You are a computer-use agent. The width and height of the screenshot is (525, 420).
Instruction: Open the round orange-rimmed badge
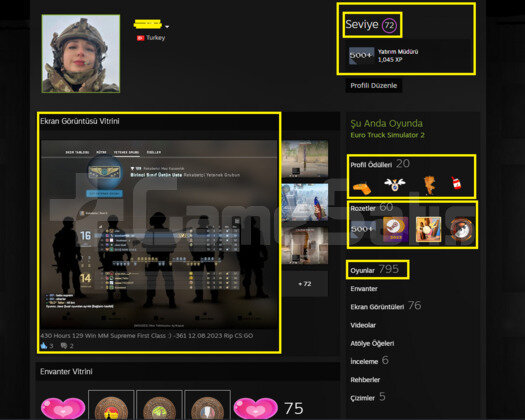coord(462,229)
